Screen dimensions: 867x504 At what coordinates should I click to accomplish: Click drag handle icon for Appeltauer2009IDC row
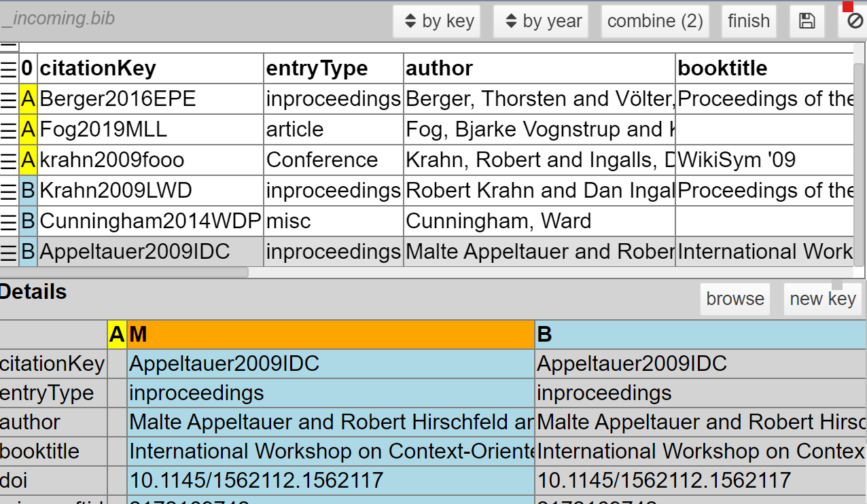[x=8, y=252]
